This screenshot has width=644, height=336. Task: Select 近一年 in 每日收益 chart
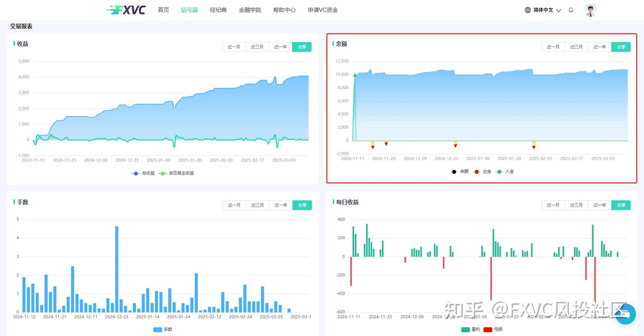coord(600,205)
